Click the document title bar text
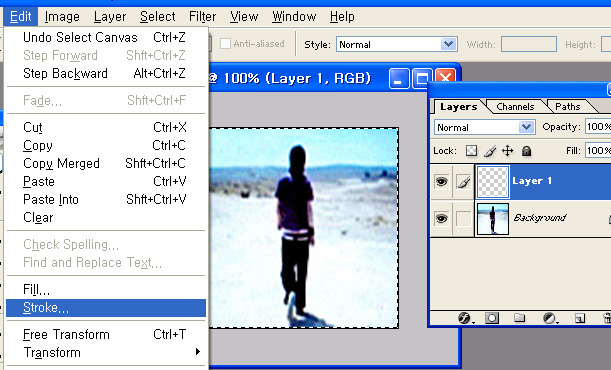The height and width of the screenshot is (370, 611). [290, 79]
